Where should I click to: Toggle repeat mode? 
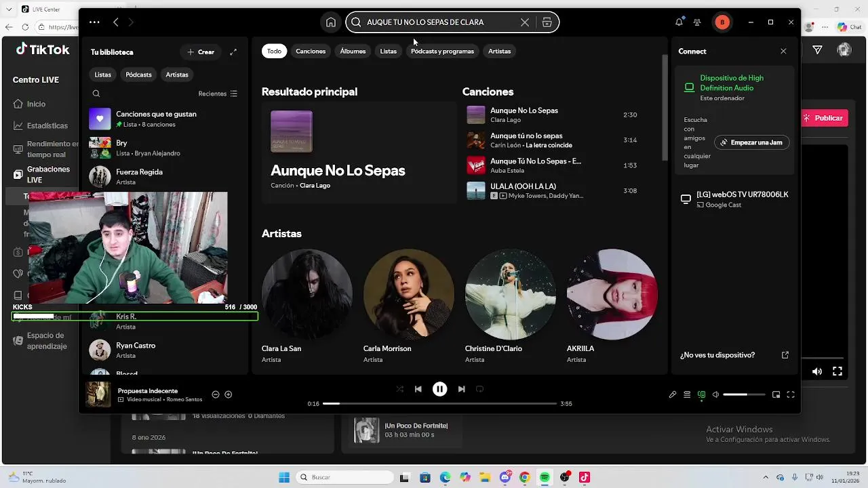pos(479,389)
